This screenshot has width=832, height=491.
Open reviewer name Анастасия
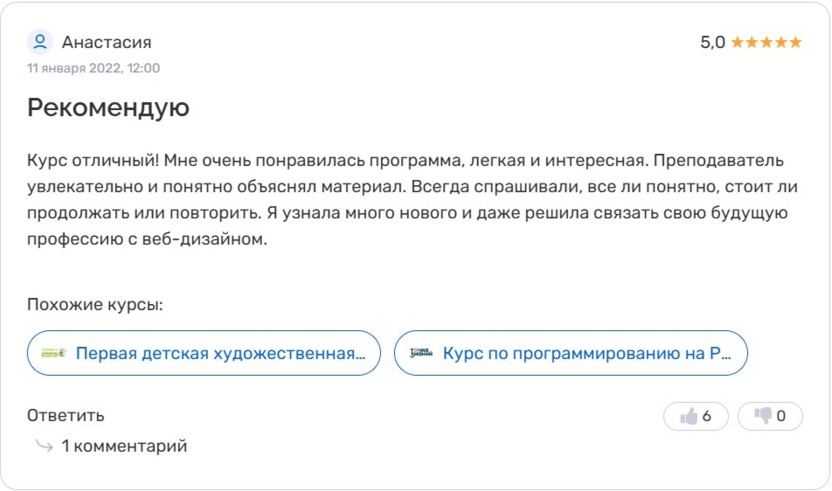coord(106,42)
